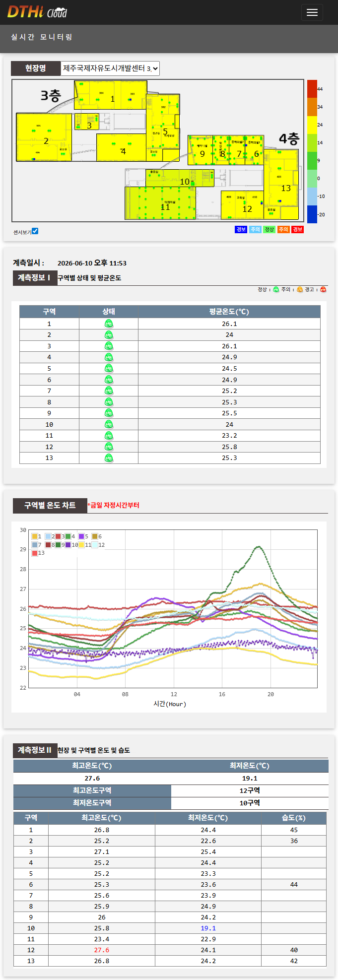The image size is (338, 980).
Task: Click chart legend swatch for series 13
Action: click(35, 553)
